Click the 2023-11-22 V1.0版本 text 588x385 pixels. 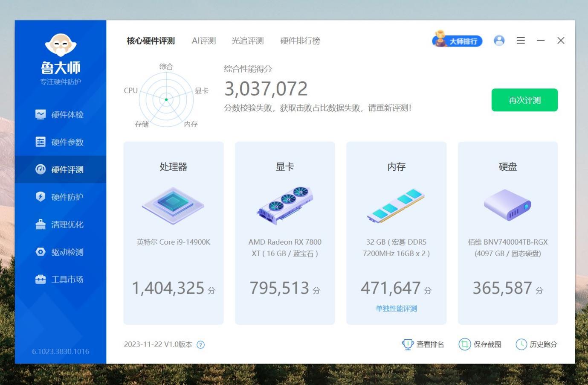pyautogui.click(x=158, y=345)
